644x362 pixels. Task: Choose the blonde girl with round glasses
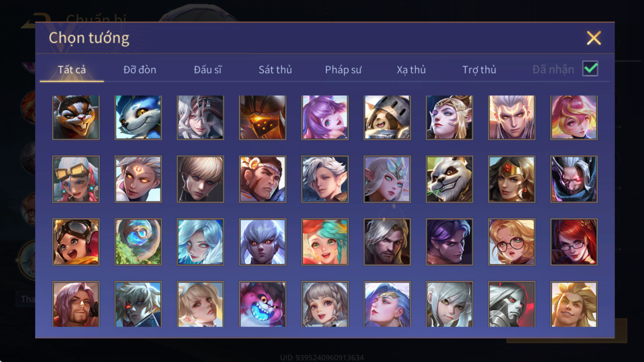pos(512,242)
